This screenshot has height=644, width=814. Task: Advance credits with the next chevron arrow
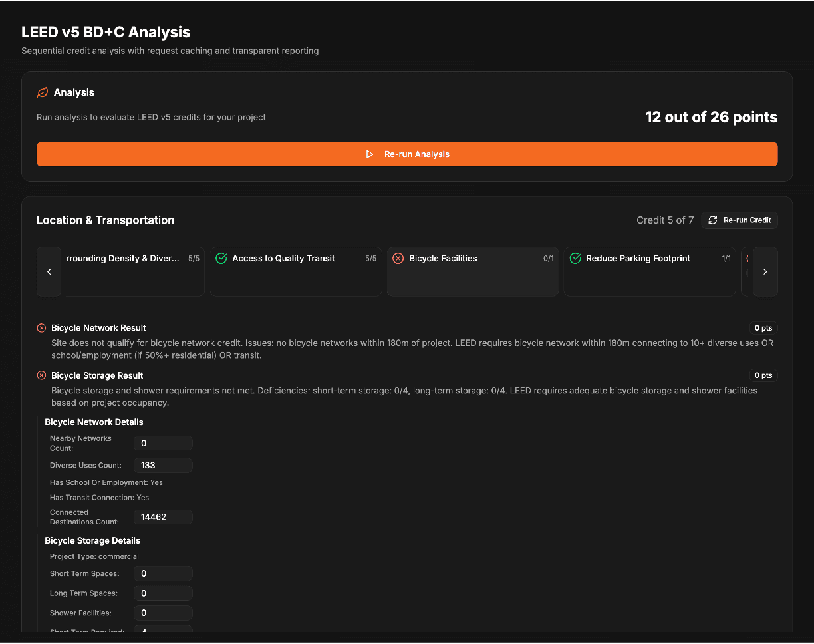[765, 271]
